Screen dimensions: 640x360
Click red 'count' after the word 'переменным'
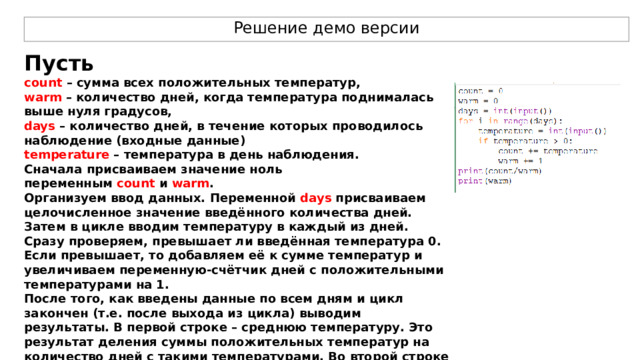[x=136, y=184]
